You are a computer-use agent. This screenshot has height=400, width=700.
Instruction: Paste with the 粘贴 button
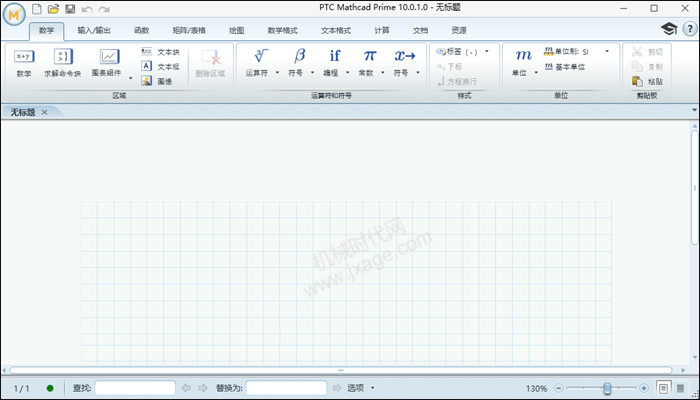coord(647,81)
